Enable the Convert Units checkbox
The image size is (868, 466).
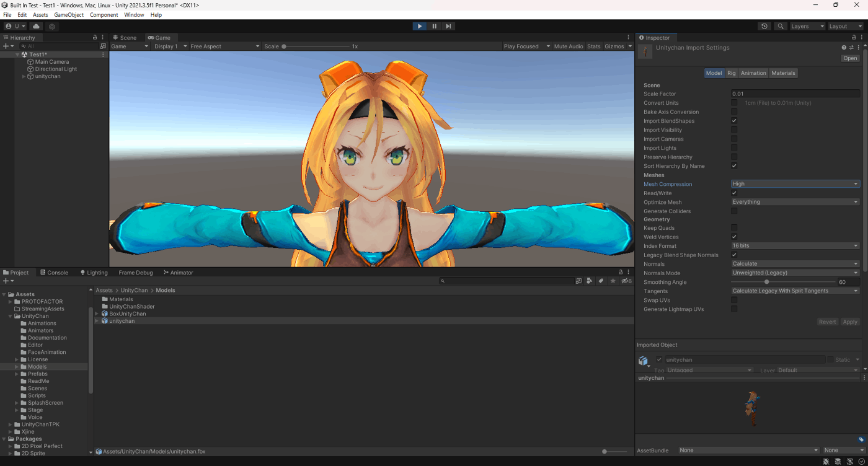tap(734, 103)
